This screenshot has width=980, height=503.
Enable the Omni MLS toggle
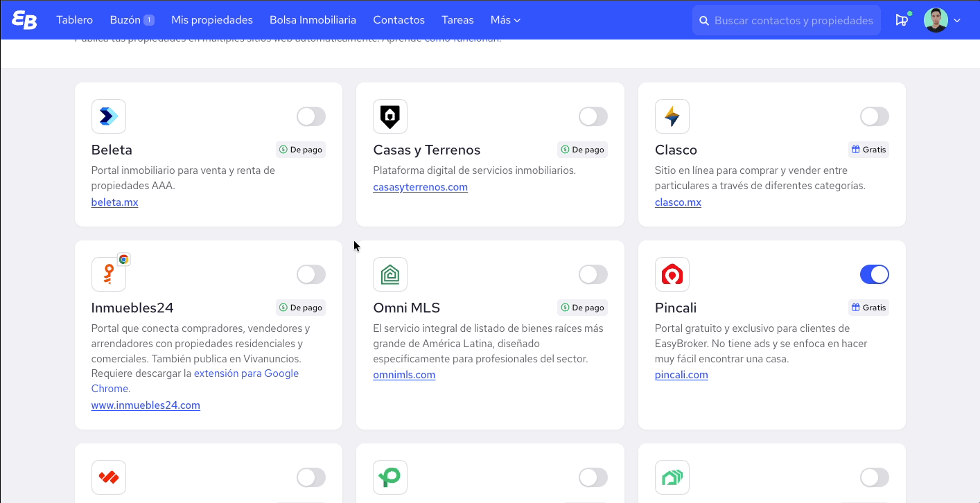[593, 274]
